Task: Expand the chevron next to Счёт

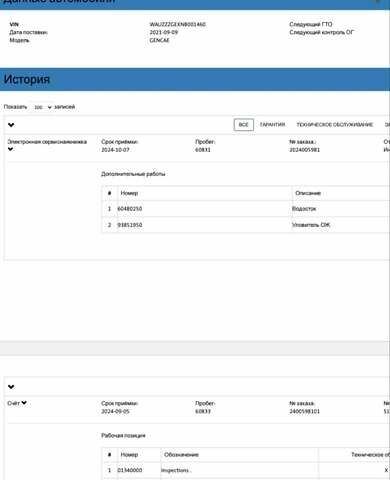Action: pyautogui.click(x=24, y=403)
